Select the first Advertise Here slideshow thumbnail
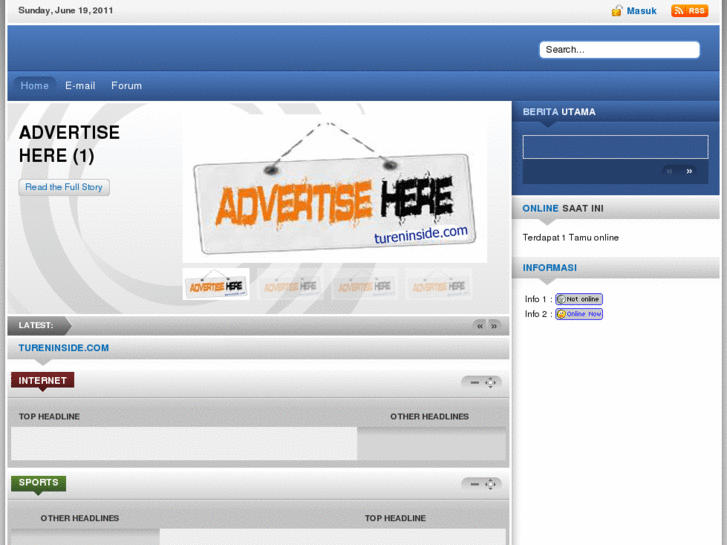 [216, 284]
